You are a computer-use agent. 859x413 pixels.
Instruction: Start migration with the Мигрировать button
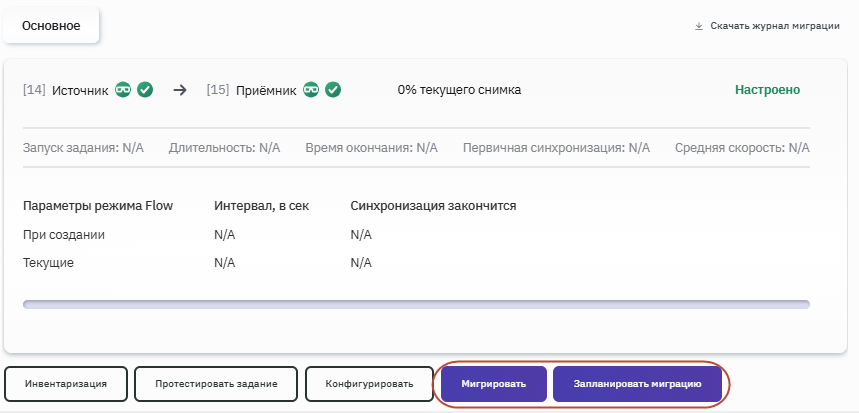493,384
